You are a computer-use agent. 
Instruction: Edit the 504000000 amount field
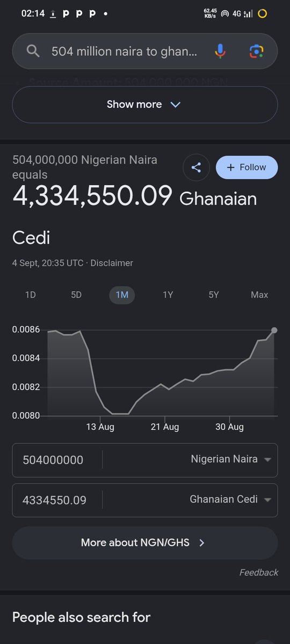click(57, 460)
